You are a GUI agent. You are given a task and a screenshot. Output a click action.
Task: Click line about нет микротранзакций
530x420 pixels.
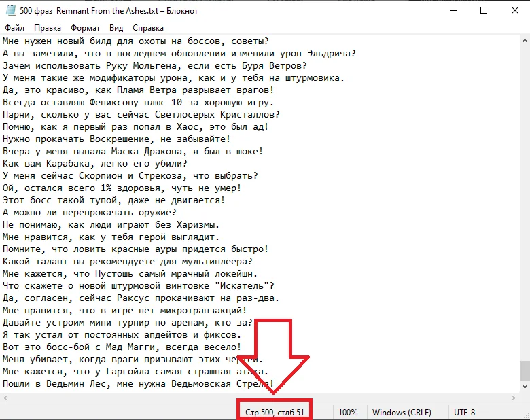pos(125,311)
